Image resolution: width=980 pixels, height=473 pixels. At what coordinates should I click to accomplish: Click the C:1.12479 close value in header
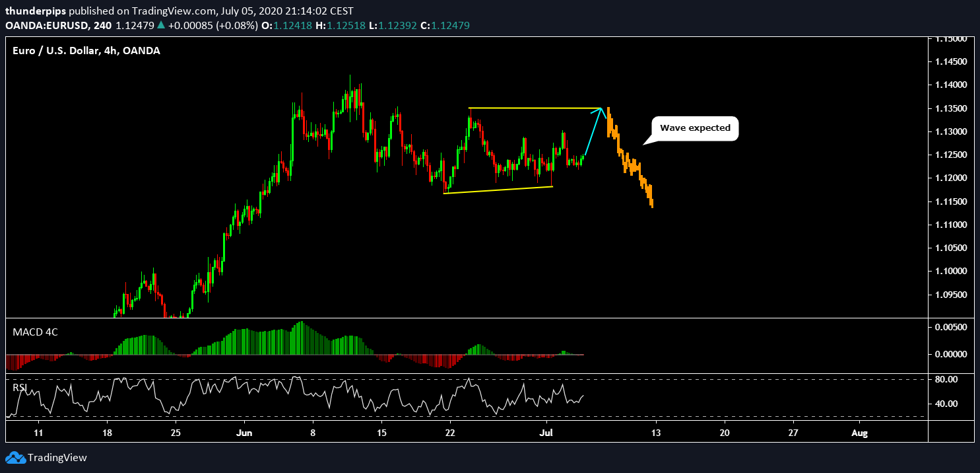pyautogui.click(x=445, y=26)
